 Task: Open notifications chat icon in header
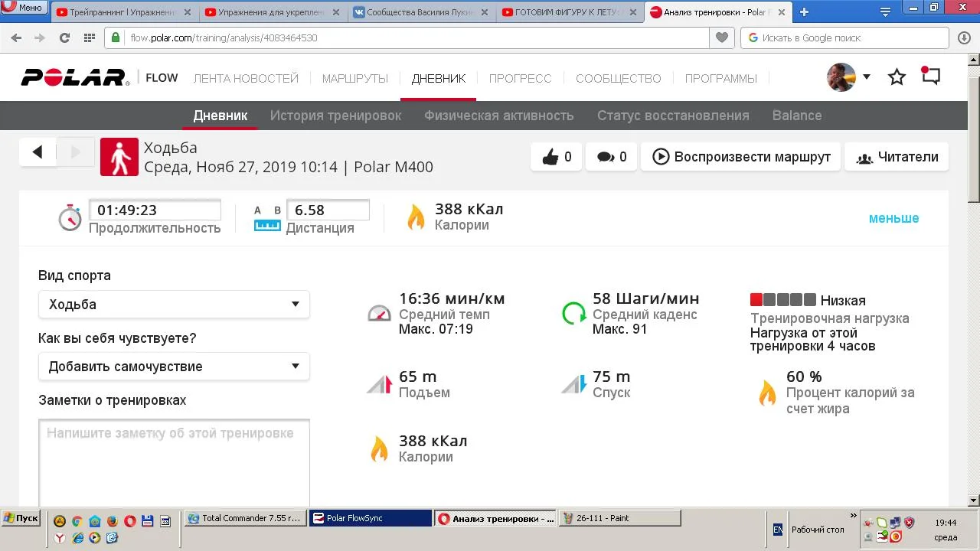pyautogui.click(x=930, y=77)
